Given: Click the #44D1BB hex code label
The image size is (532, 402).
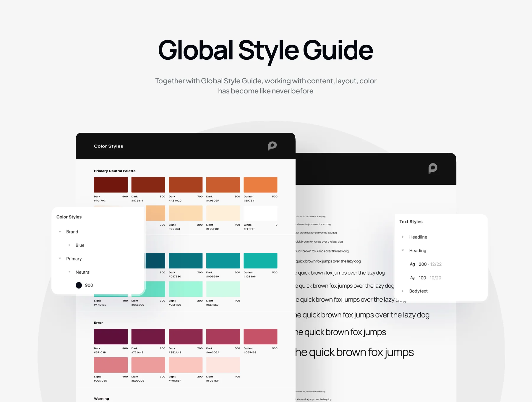Looking at the screenshot, I should (x=100, y=305).
